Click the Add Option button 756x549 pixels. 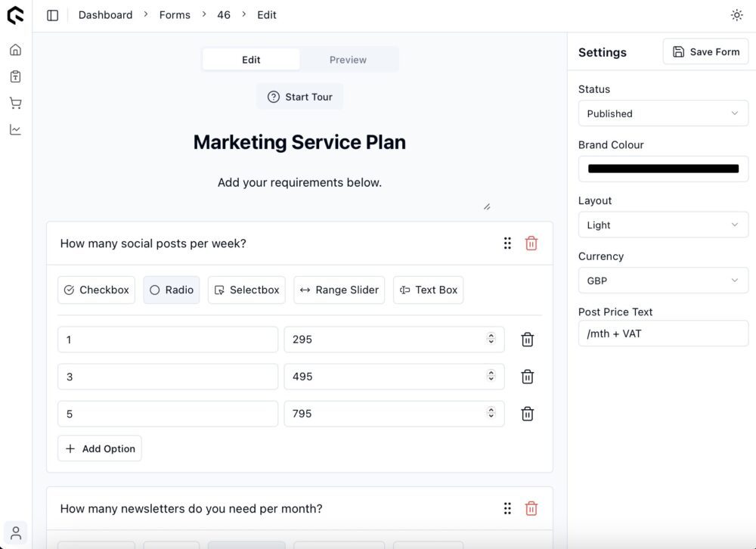[100, 448]
